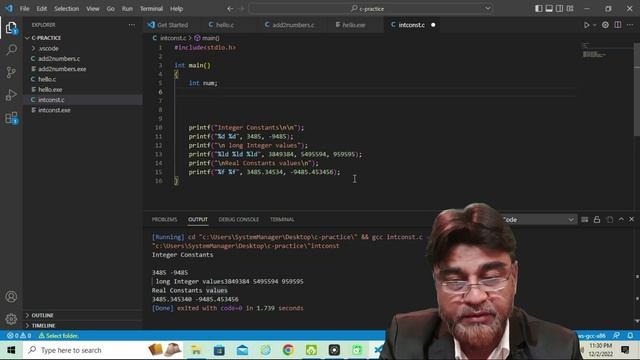Screen dimensions: 640x360
Task: Close the bottom panel
Action: click(631, 220)
